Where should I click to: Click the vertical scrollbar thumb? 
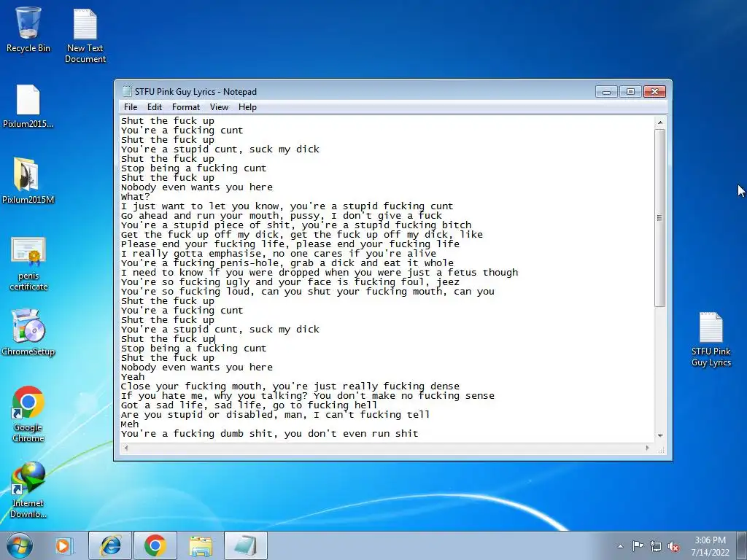click(x=659, y=218)
